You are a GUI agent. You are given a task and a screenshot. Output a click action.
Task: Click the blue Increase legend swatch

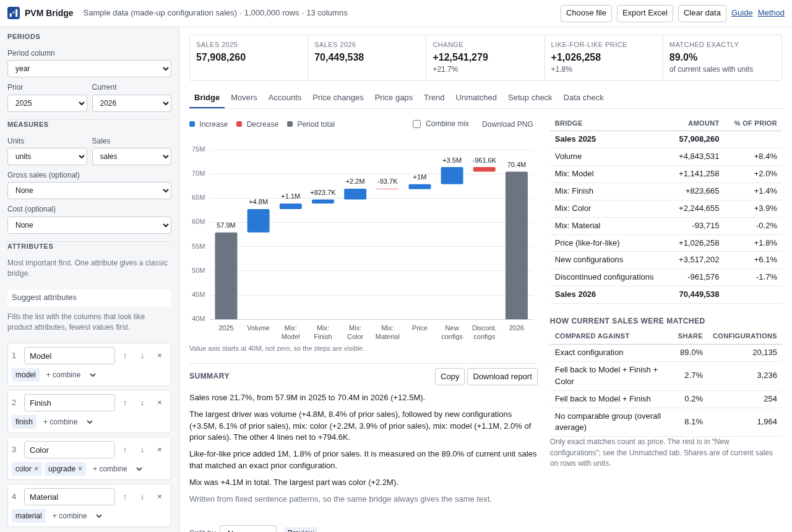(192, 124)
